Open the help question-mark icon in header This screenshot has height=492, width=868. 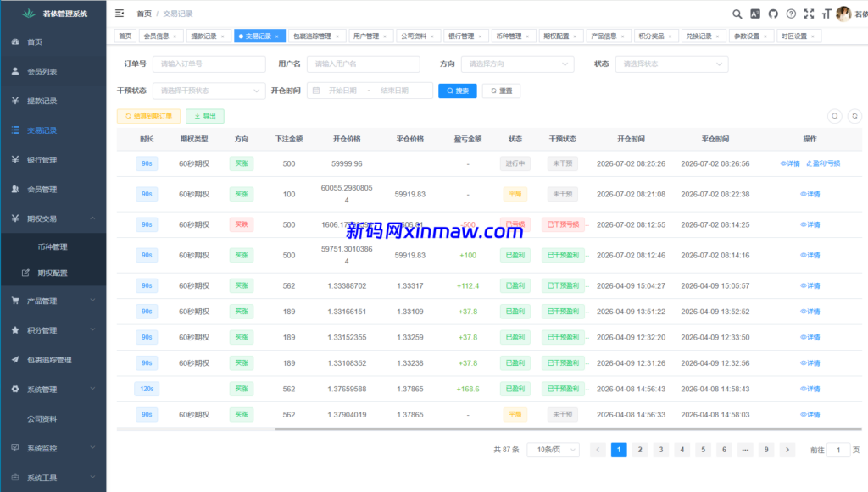(x=791, y=14)
